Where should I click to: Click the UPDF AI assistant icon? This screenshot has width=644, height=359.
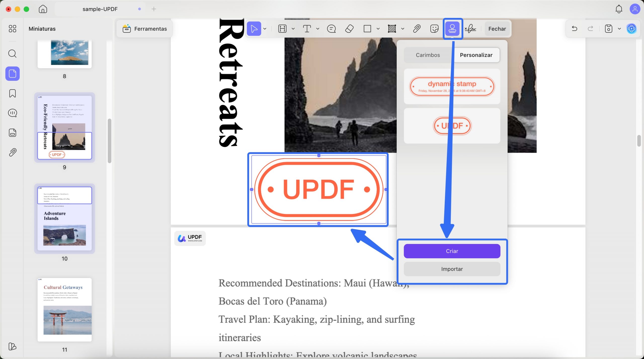pyautogui.click(x=631, y=29)
